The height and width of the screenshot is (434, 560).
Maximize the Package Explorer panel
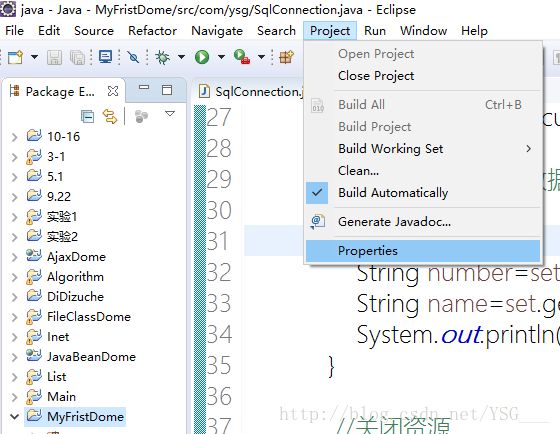(167, 90)
